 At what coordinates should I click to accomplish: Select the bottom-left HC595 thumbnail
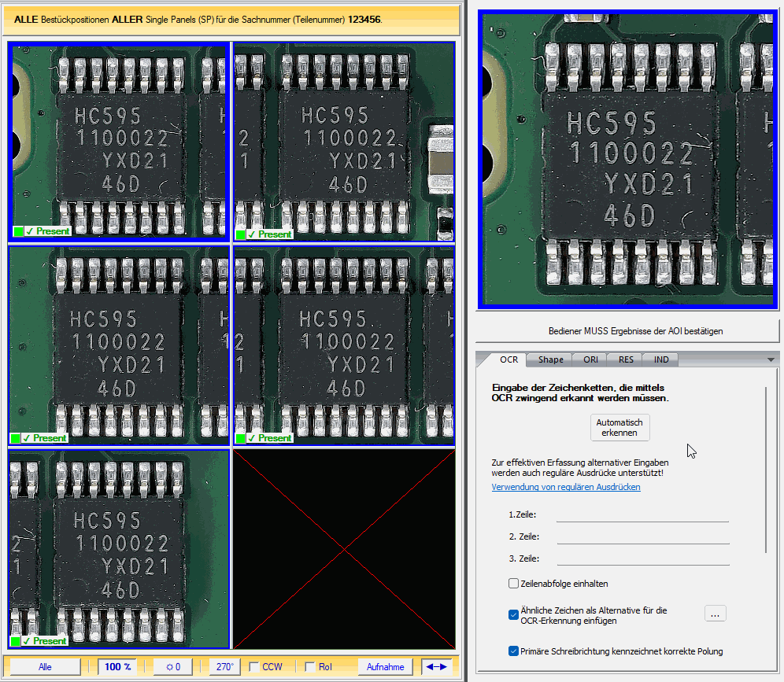[x=119, y=549]
